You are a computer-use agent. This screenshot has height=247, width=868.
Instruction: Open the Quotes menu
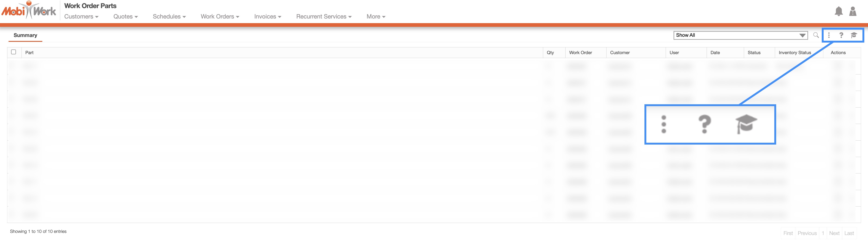tap(125, 16)
